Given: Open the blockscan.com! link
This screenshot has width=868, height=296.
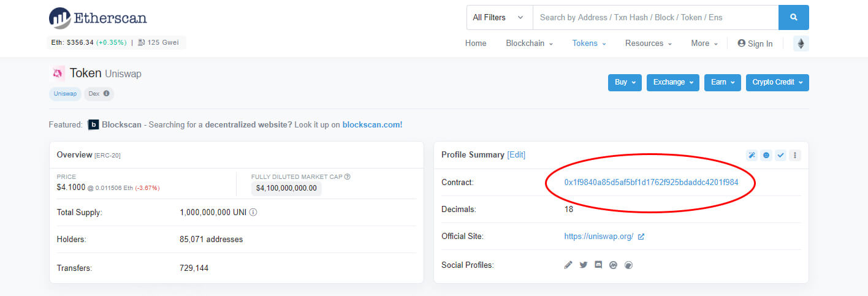Looking at the screenshot, I should tap(373, 124).
